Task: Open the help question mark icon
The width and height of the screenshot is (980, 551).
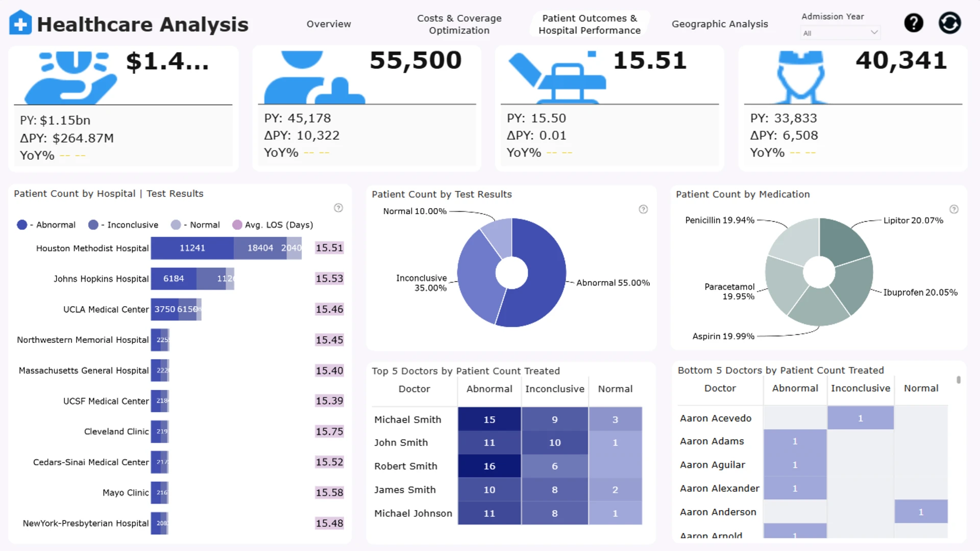Action: pos(914,23)
